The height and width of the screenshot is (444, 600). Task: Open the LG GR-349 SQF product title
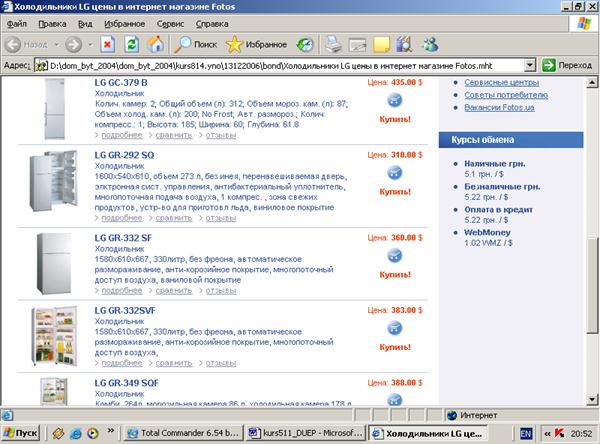(x=126, y=383)
